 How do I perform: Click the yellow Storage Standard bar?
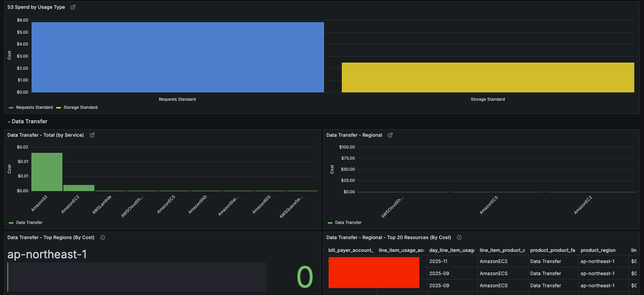(488, 77)
